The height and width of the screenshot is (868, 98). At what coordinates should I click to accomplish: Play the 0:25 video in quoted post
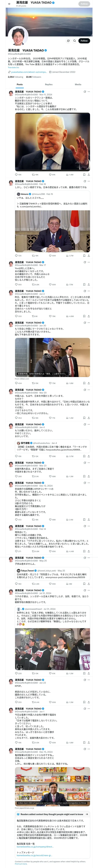(x=52, y=649)
